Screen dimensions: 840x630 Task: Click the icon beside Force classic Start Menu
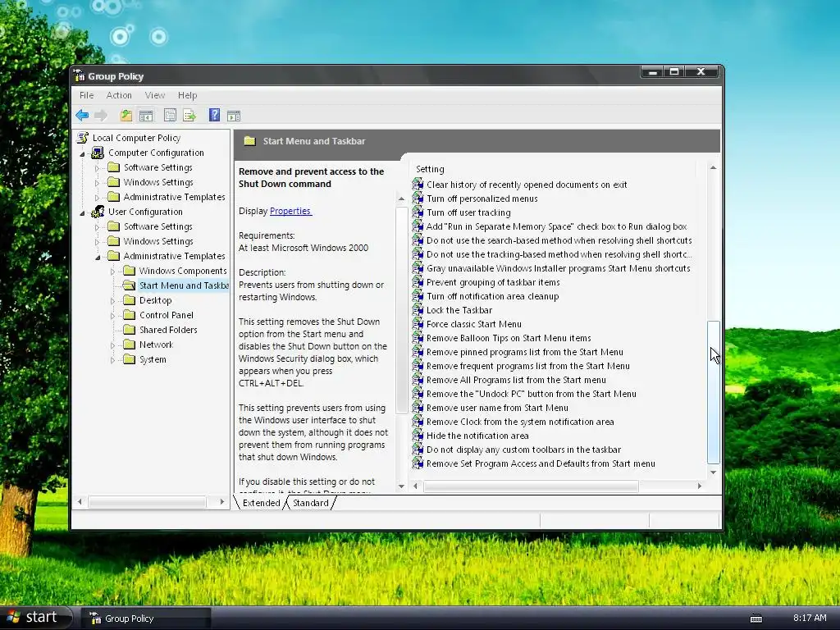coord(418,323)
